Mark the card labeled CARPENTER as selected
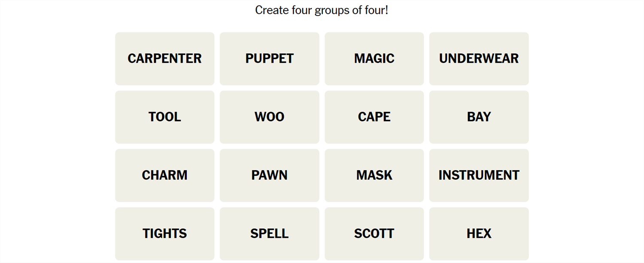The height and width of the screenshot is (263, 644). click(164, 58)
